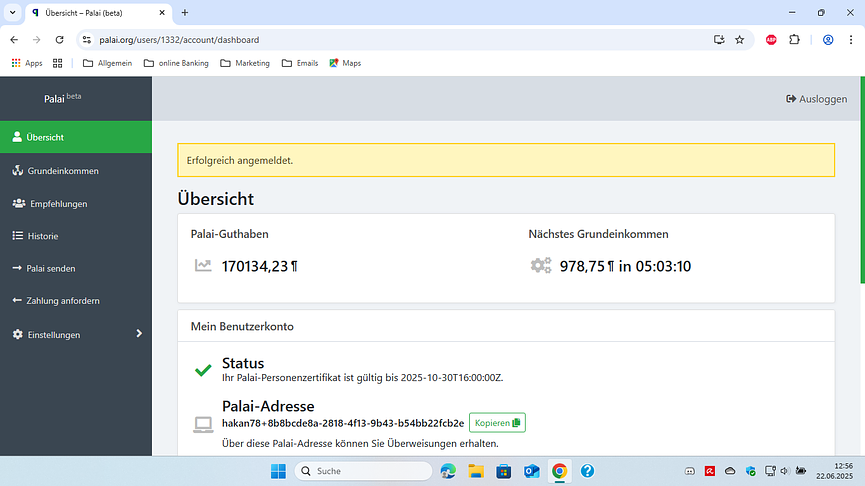Click the Chrome taskbar icon
The height and width of the screenshot is (486, 865).
[559, 471]
